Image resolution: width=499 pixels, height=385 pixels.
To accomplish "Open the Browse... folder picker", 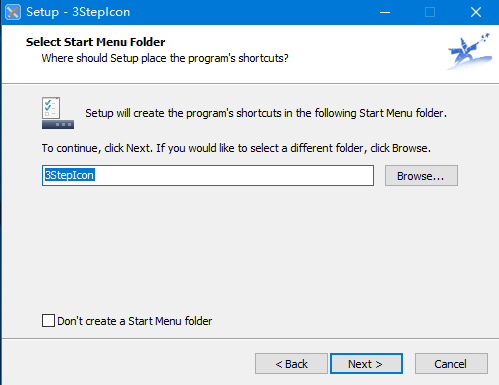I will pos(421,175).
